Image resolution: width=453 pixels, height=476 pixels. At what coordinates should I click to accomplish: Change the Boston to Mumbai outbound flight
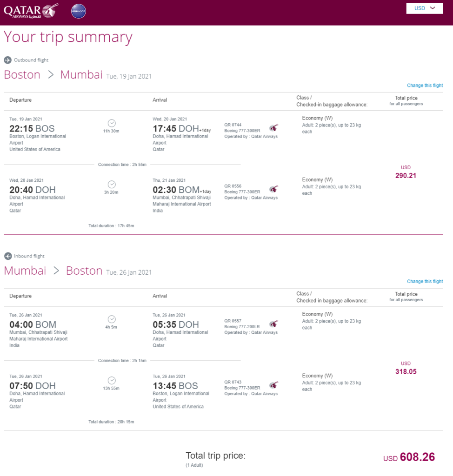(x=425, y=86)
